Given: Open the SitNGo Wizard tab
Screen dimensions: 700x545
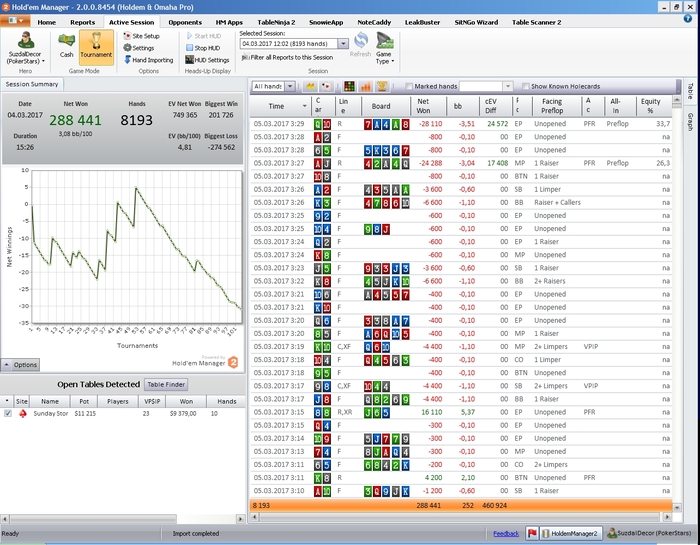Looking at the screenshot, I should (x=476, y=22).
